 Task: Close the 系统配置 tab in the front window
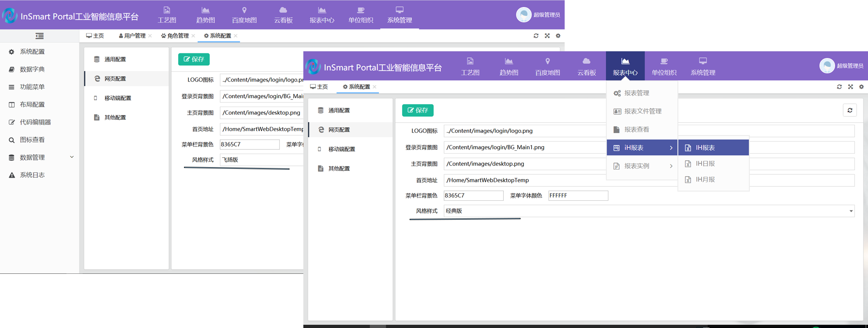tap(374, 87)
